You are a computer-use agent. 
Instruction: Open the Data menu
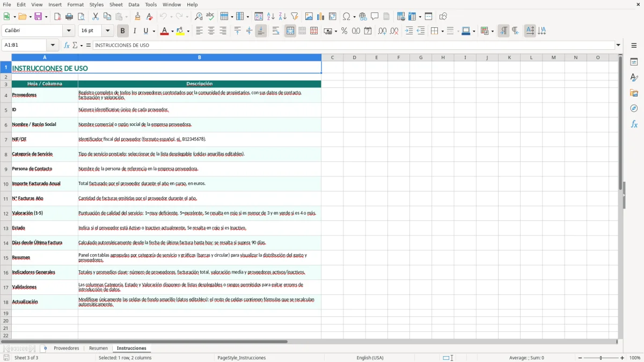[x=134, y=4]
